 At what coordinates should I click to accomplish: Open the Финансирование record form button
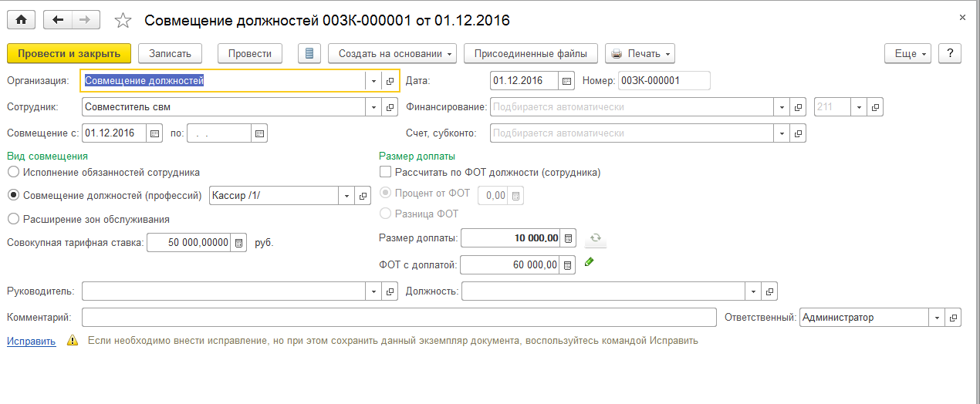point(799,107)
